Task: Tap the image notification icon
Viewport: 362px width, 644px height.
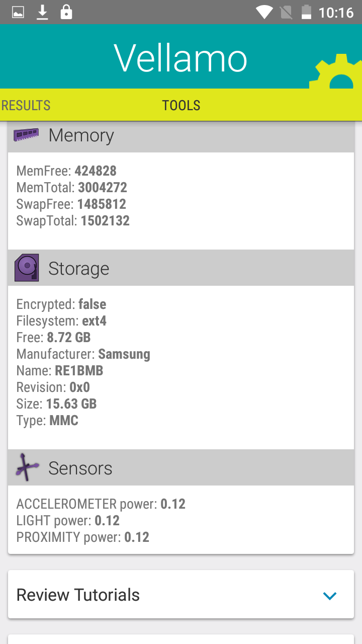Action: coord(18,12)
